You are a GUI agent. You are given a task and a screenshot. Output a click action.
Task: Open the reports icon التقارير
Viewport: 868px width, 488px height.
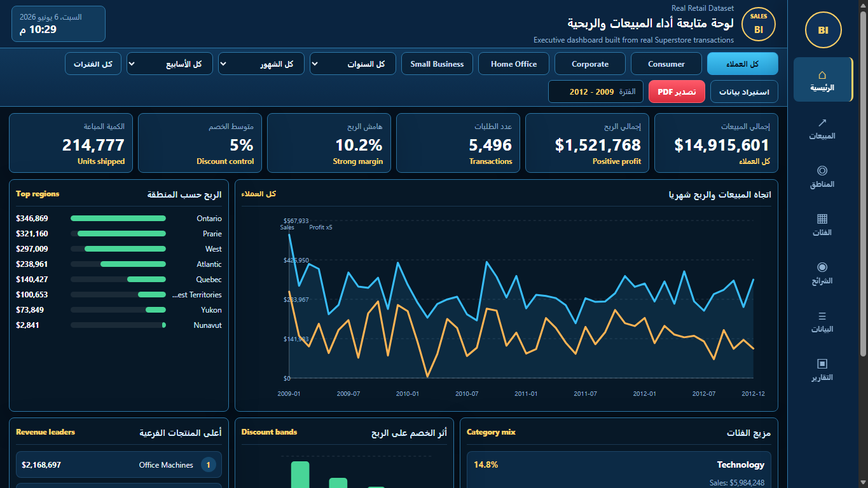pyautogui.click(x=822, y=369)
